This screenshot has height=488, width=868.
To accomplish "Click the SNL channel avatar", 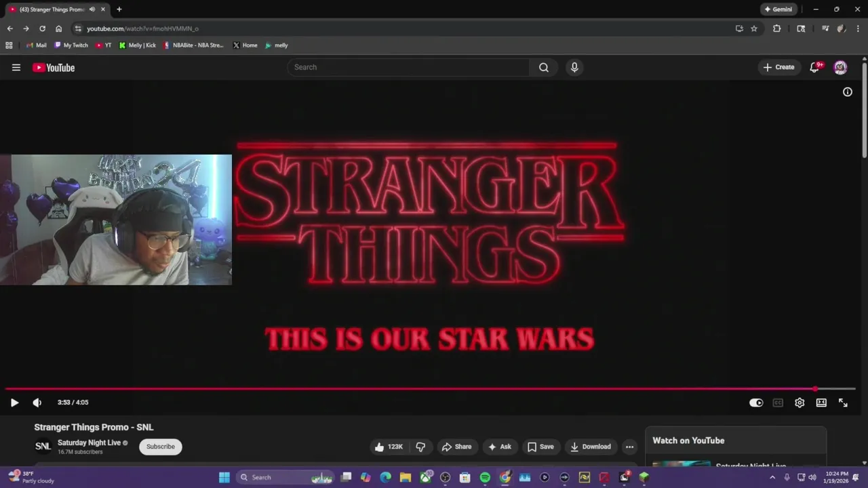I will click(x=43, y=447).
